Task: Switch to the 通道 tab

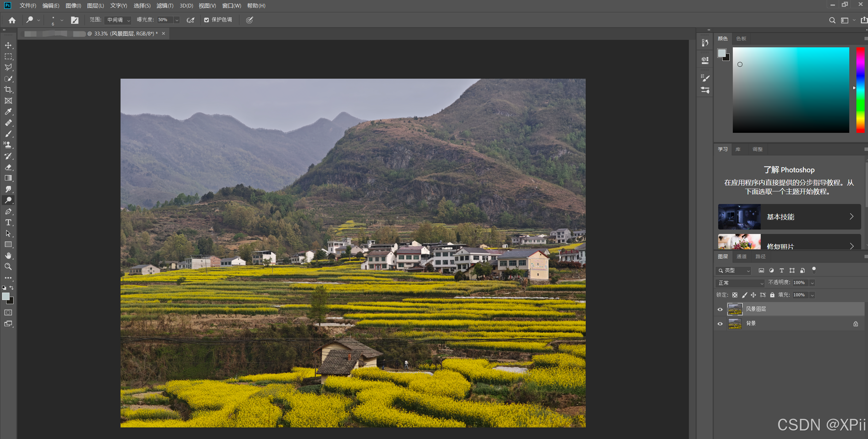Action: [x=741, y=256]
